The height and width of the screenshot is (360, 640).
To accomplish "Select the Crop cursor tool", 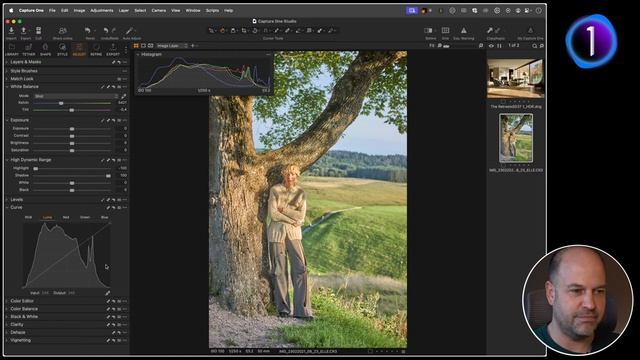I will tap(244, 30).
